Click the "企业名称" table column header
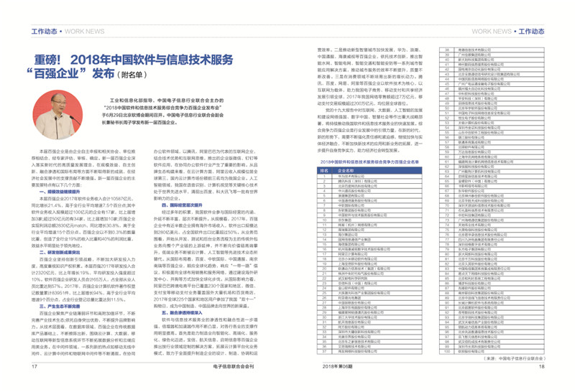This screenshot has height=392, width=575. coord(346,171)
